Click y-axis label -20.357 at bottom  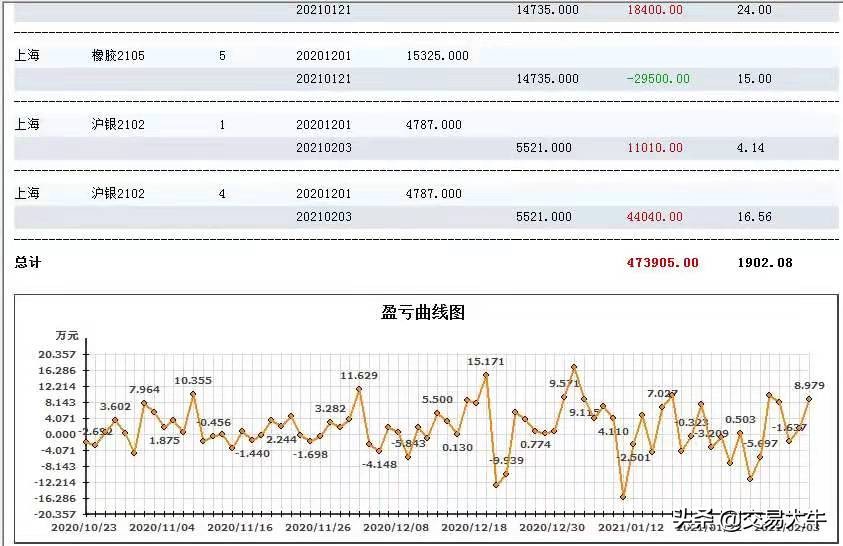(55, 514)
